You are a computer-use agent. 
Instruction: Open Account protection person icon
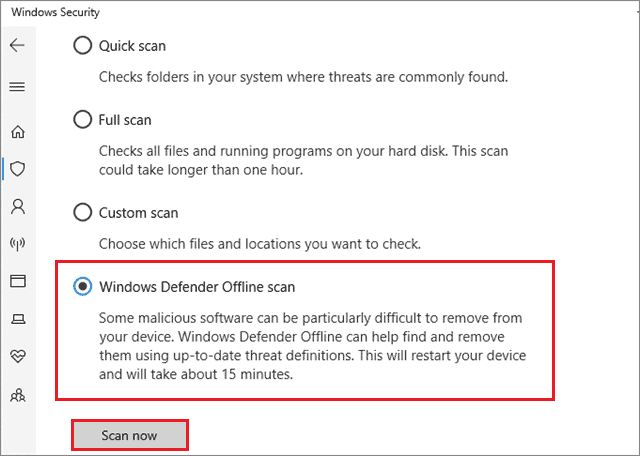[x=17, y=206]
